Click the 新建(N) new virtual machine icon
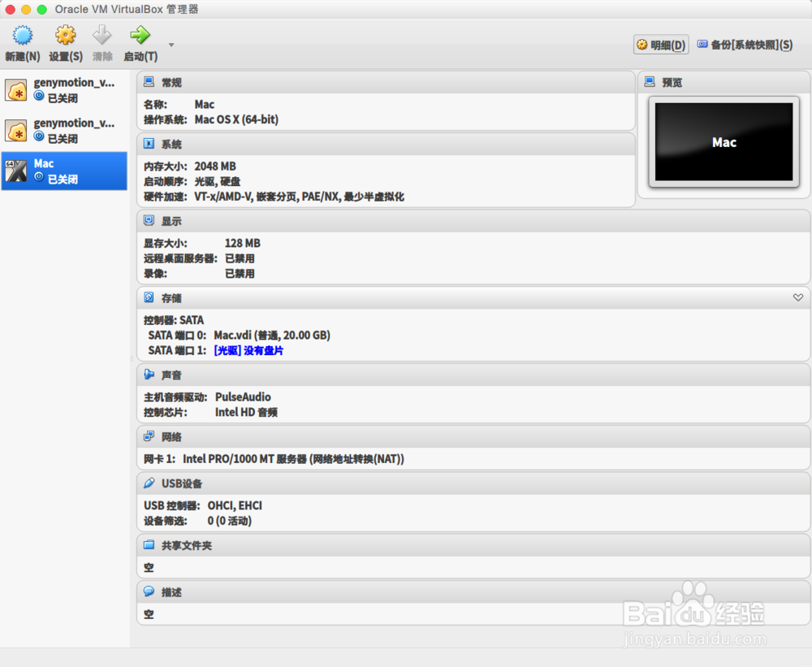Screen dimensions: 812x667 [22, 35]
